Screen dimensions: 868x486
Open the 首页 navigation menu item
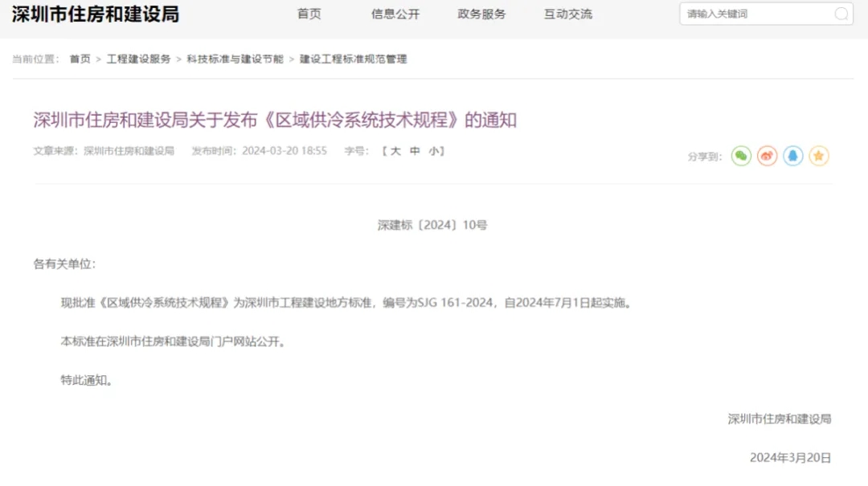[309, 14]
